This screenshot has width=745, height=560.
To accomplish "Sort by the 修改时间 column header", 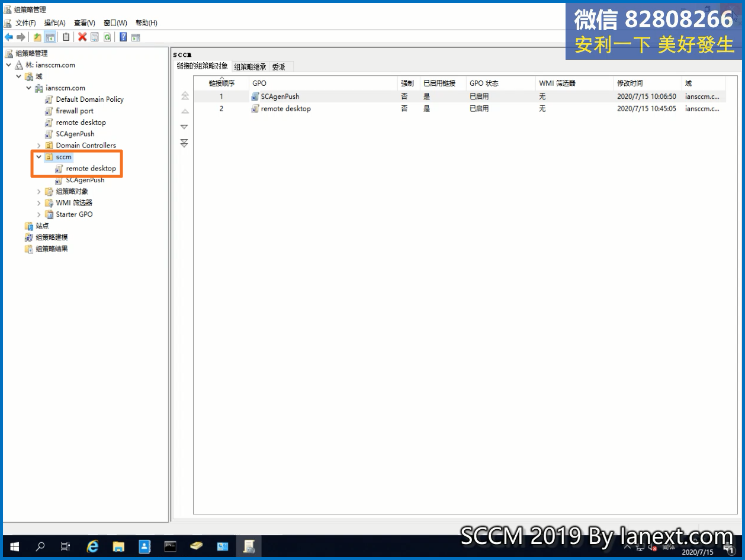I will (648, 83).
